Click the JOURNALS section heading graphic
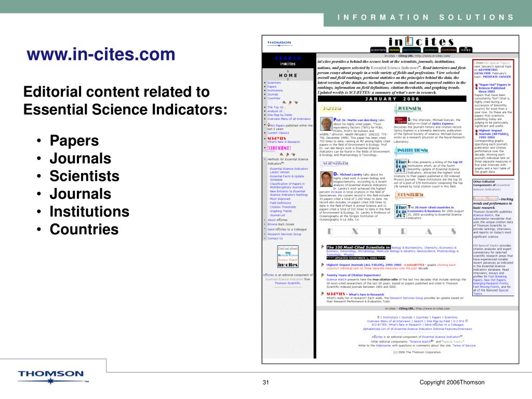The image size is (532, 399). pyautogui.click(x=408, y=109)
